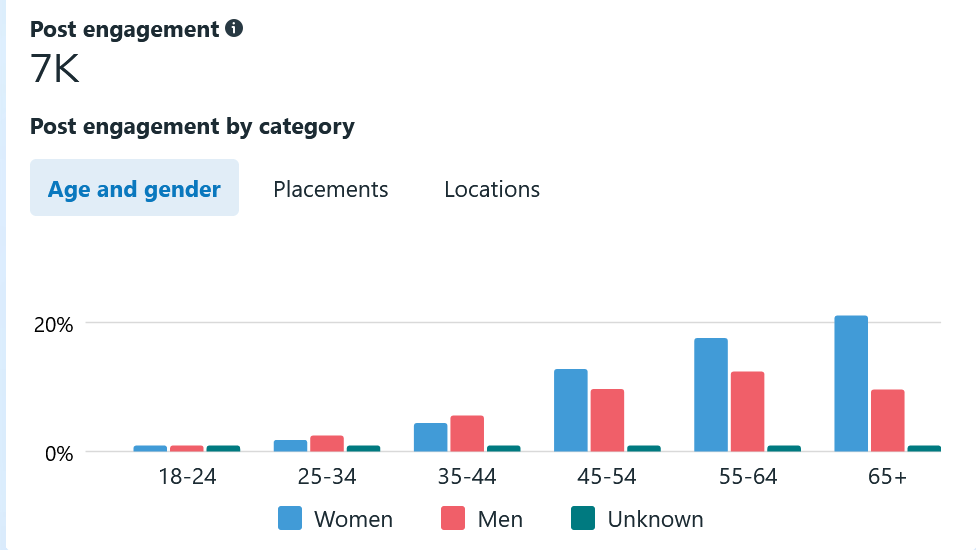Click the Men bar for 55-64
This screenshot has height=550, width=976.
(x=747, y=412)
